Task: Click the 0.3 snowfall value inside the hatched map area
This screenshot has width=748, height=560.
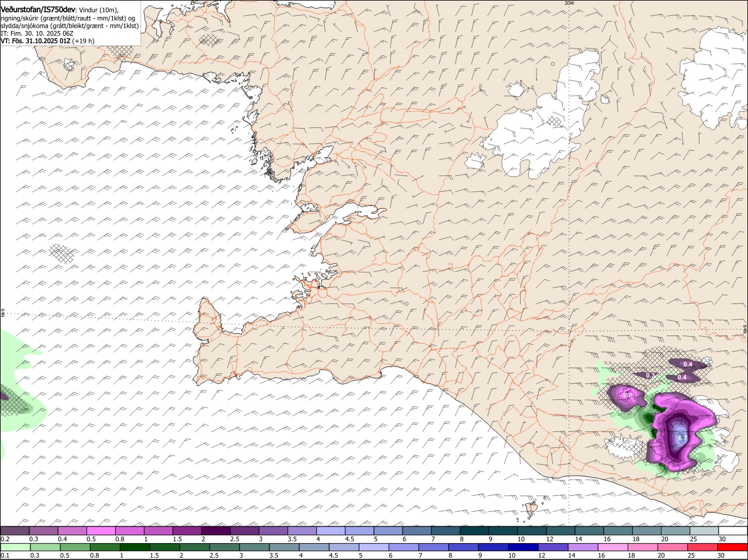Action: [x=651, y=375]
